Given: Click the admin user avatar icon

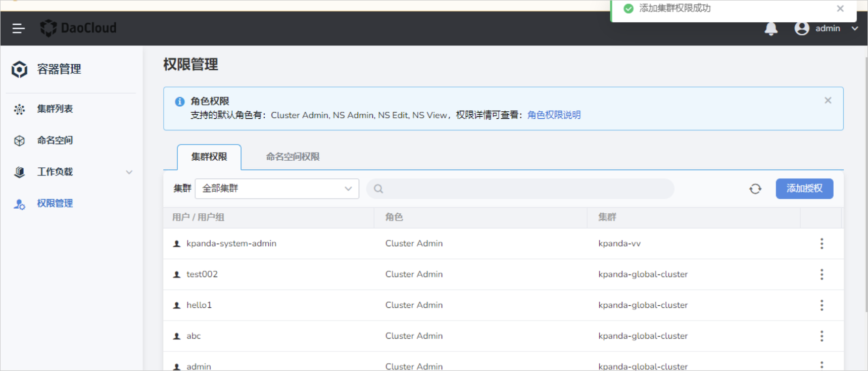Looking at the screenshot, I should [x=802, y=28].
